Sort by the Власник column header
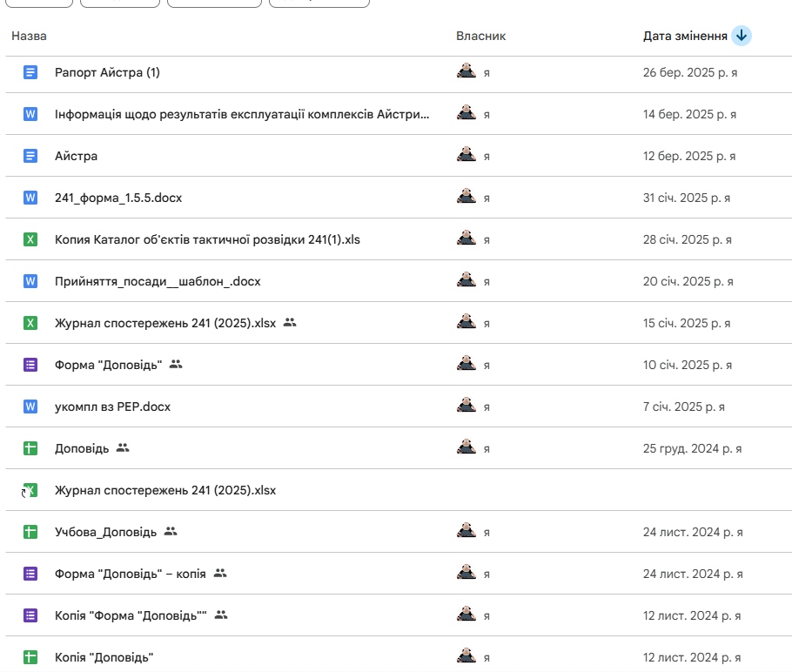 pyautogui.click(x=480, y=36)
